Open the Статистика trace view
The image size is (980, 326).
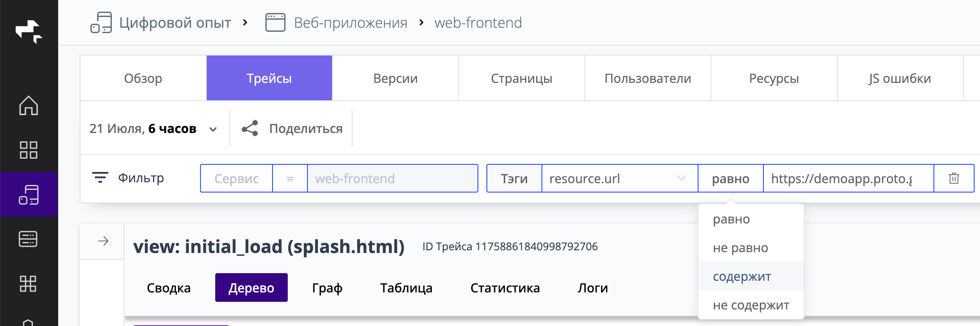(x=505, y=287)
